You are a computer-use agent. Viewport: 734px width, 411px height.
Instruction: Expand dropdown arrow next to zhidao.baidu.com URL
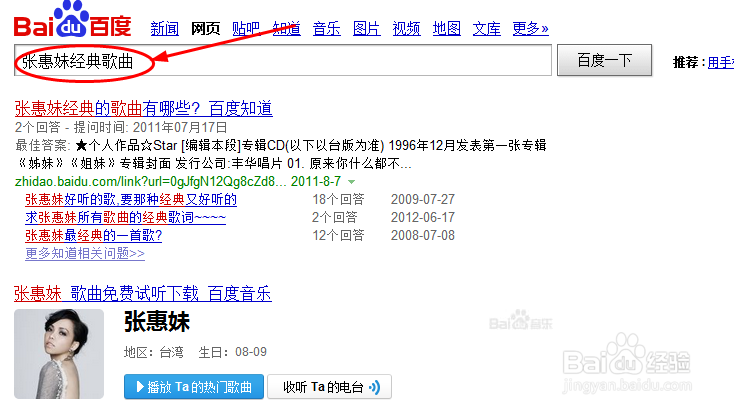coord(352,182)
